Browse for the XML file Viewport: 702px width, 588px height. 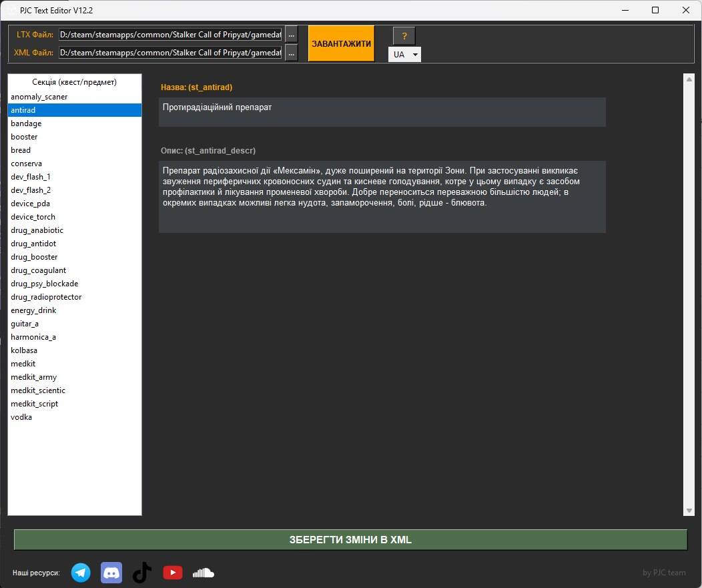(x=291, y=53)
